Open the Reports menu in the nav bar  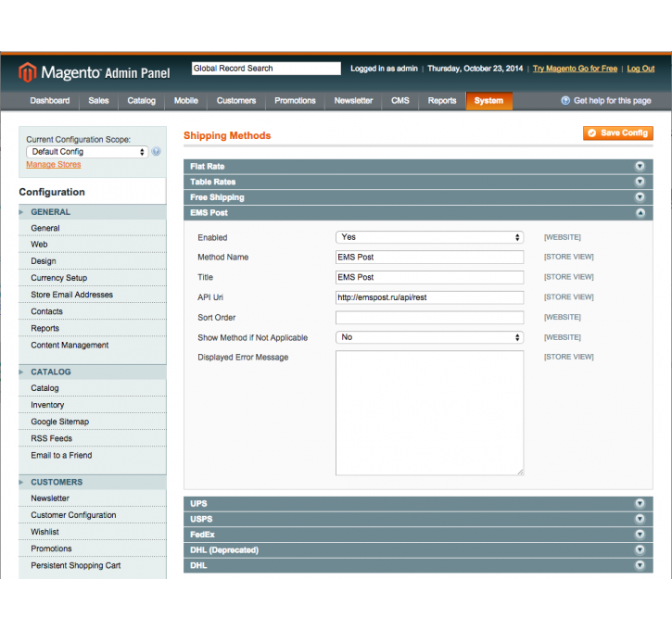pos(442,101)
